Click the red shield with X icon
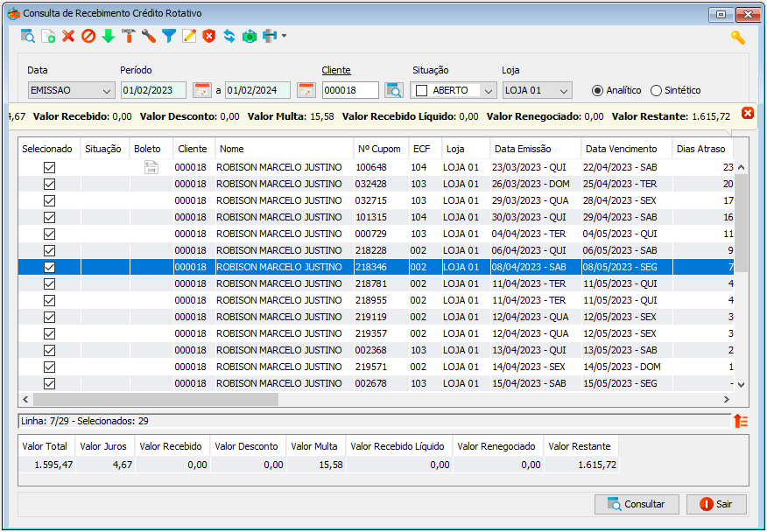Screen dimensions: 767x532 tap(209, 36)
